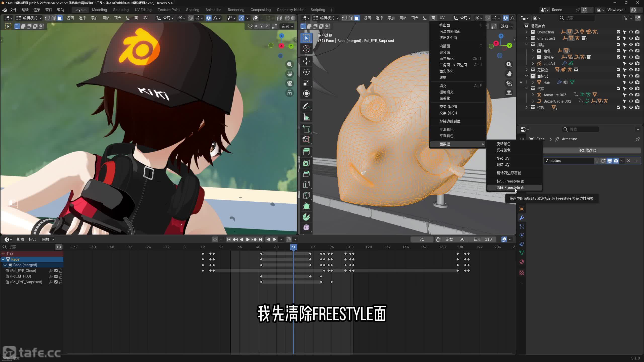Image resolution: width=644 pixels, height=362 pixels.
Task: Lock the Fcl_EYE_Surprised channel
Action: (61, 282)
